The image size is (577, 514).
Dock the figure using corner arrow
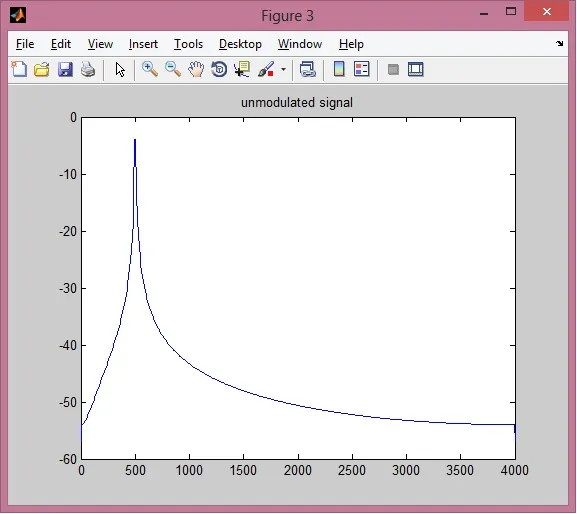[x=560, y=43]
